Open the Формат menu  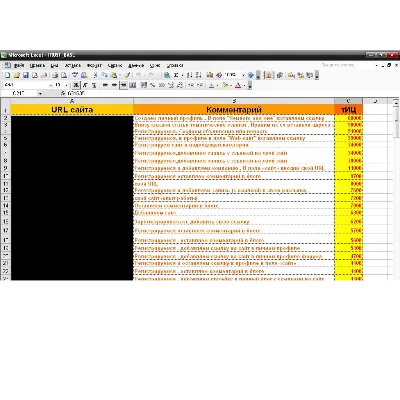click(94, 65)
